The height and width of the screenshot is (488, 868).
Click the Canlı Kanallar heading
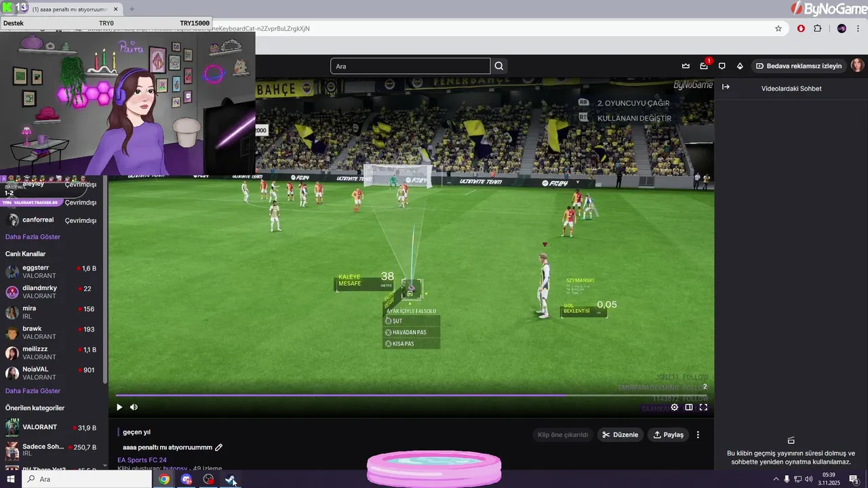[25, 253]
